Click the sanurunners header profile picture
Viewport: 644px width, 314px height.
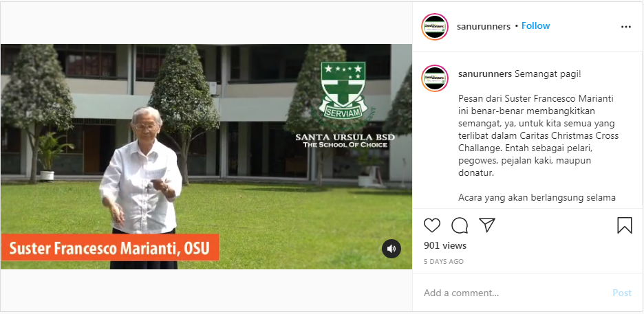coord(435,27)
